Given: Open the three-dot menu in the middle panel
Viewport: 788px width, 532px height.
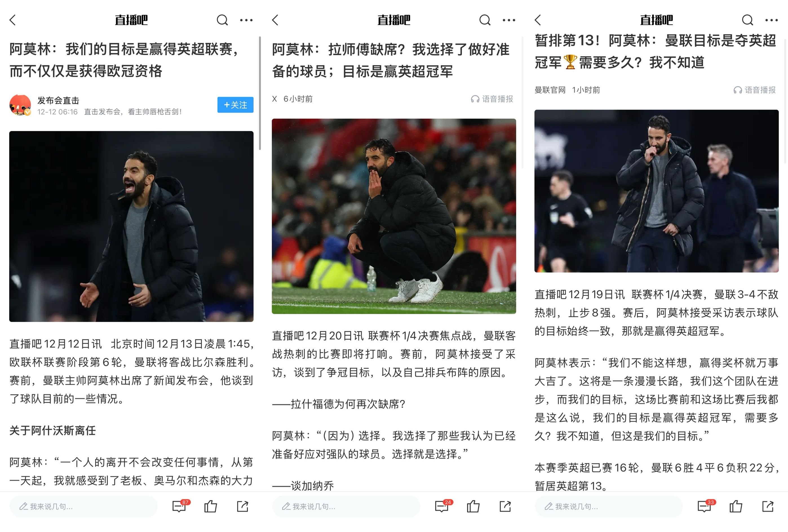Looking at the screenshot, I should (509, 20).
